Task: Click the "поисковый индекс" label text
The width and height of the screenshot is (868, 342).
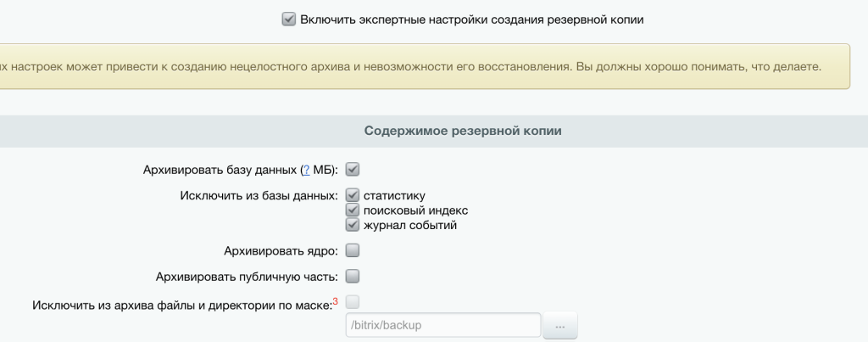Action: pos(415,210)
